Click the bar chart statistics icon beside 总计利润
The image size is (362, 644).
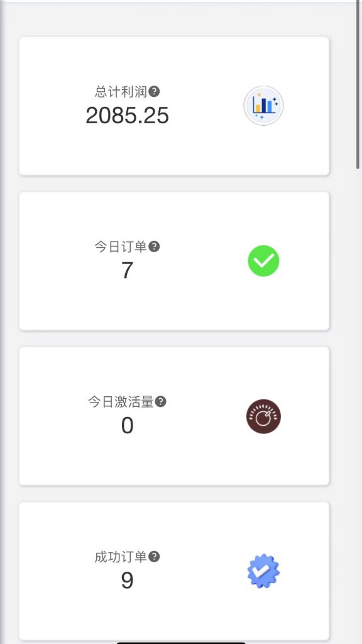(x=263, y=105)
